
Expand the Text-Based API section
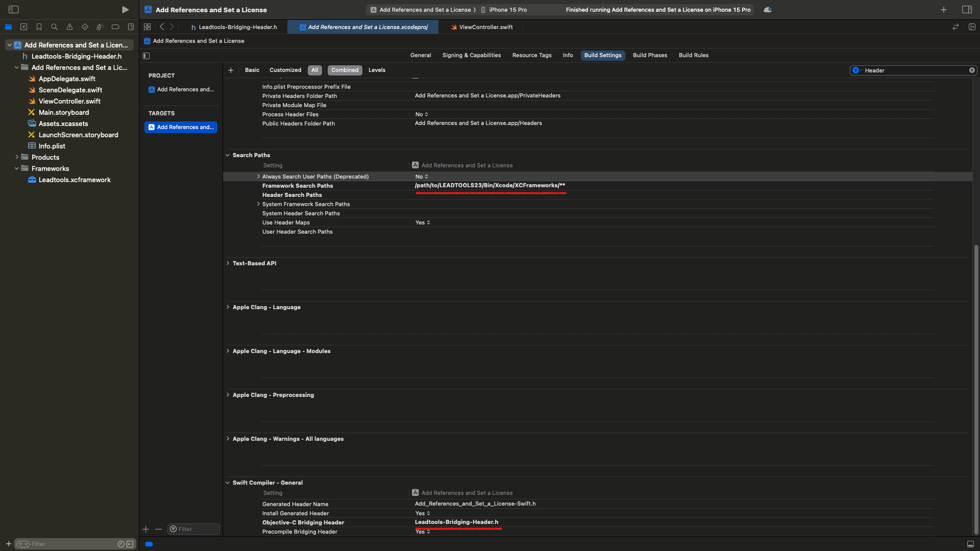coord(229,264)
